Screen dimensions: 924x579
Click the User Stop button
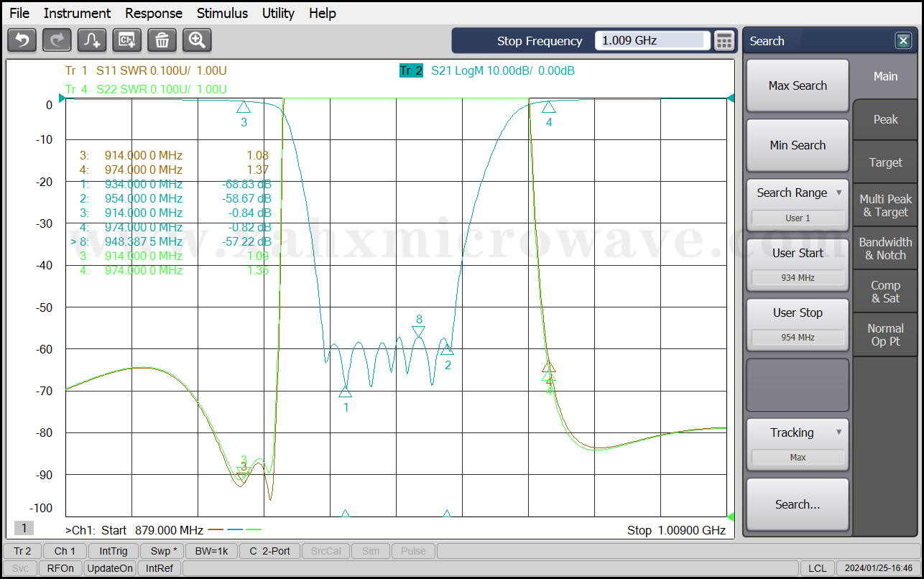pyautogui.click(x=798, y=324)
